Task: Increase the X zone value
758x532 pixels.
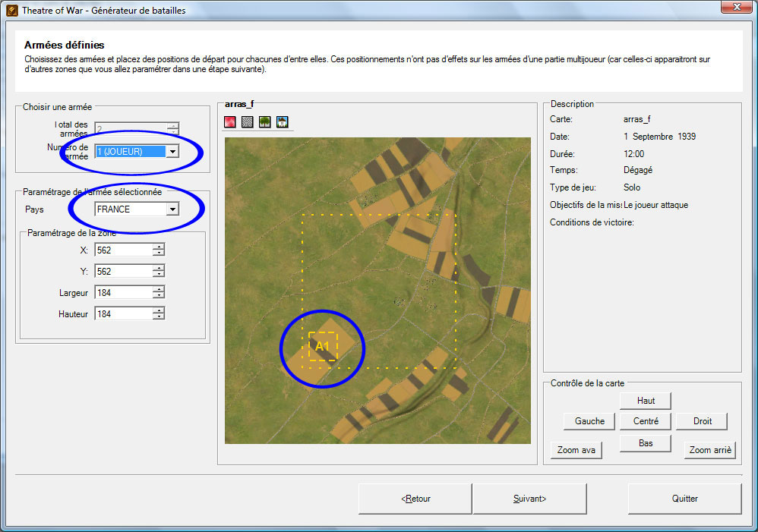Action: click(158, 247)
